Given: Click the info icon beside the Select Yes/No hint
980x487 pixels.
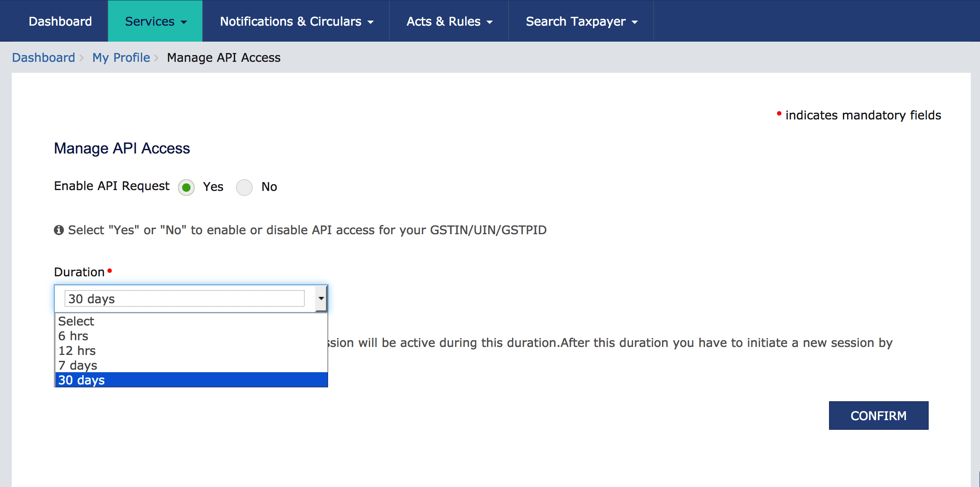Looking at the screenshot, I should [x=59, y=230].
